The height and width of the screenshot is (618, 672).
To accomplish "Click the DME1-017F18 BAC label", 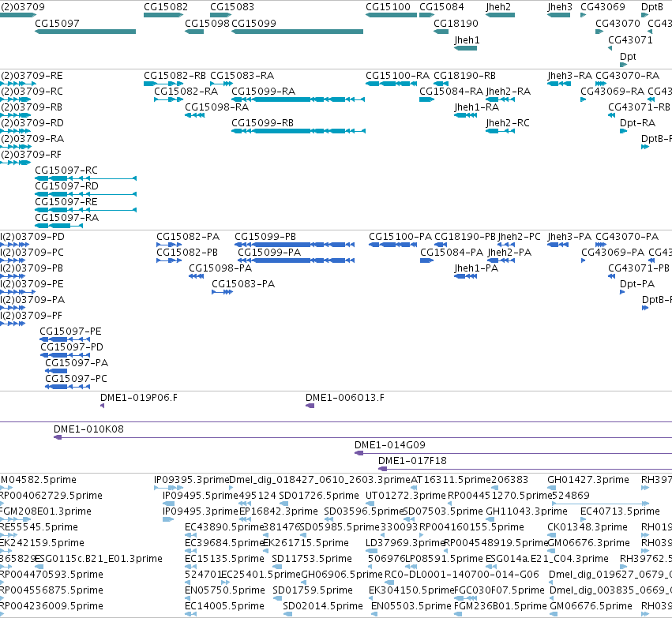I will pos(412,461).
